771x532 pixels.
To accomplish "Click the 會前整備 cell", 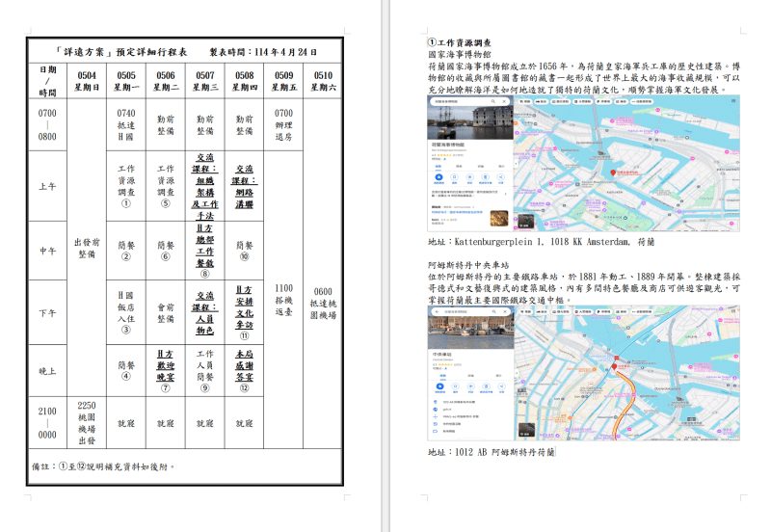I will [166, 312].
